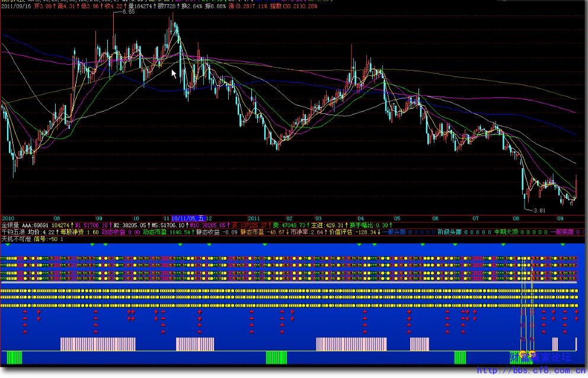Click the right yellow smiley signal icon
The width and height of the screenshot is (588, 378).
pyautogui.click(x=532, y=354)
